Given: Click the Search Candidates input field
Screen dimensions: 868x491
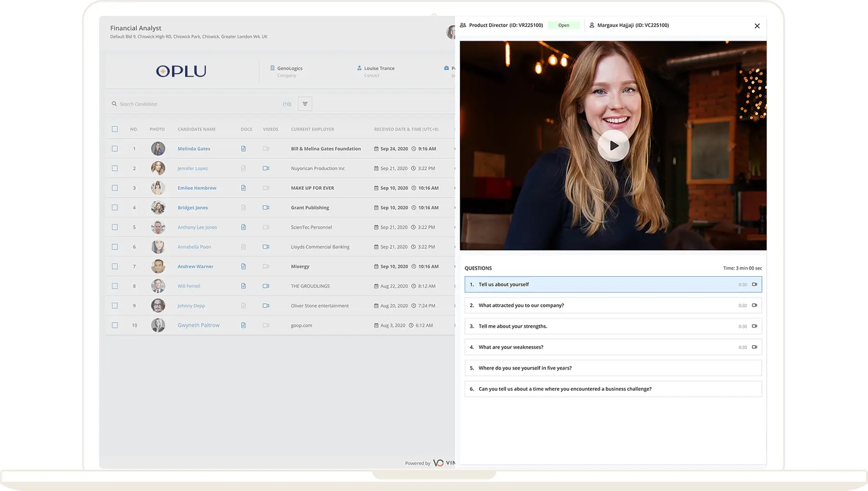Looking at the screenshot, I should pyautogui.click(x=197, y=104).
